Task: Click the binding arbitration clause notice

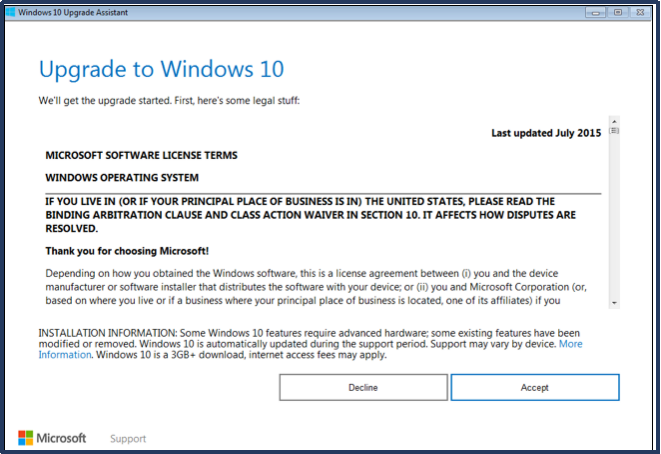Action: click(x=310, y=215)
